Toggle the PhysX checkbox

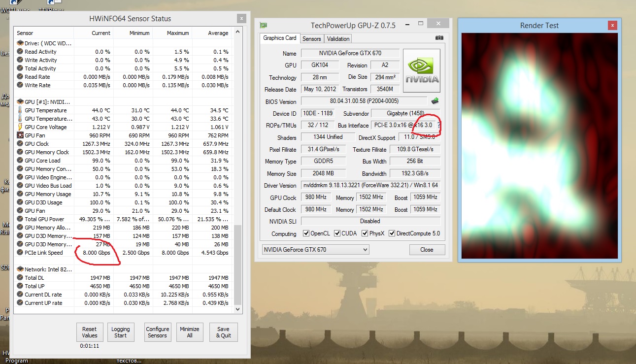pos(365,233)
